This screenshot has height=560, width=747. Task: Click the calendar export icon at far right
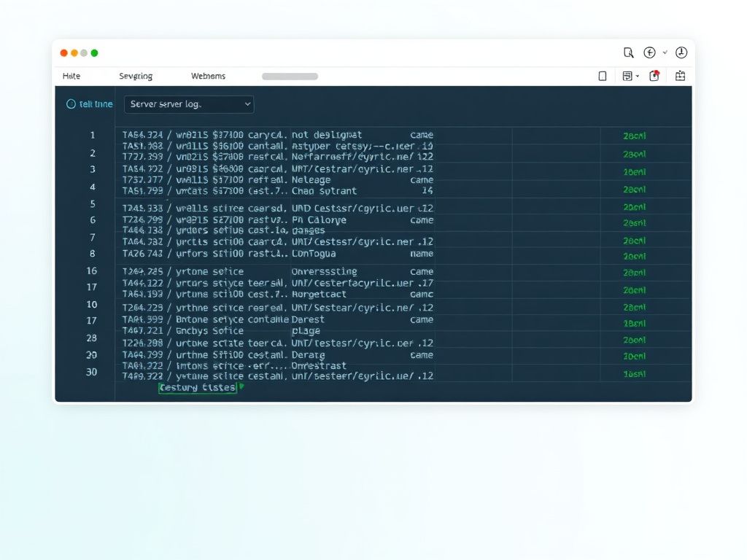pos(681,76)
